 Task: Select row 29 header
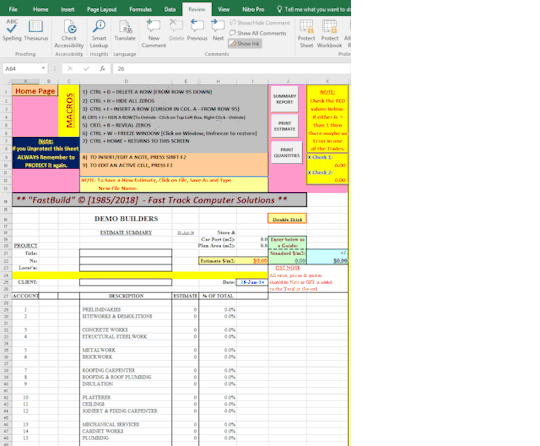pyautogui.click(x=6, y=310)
